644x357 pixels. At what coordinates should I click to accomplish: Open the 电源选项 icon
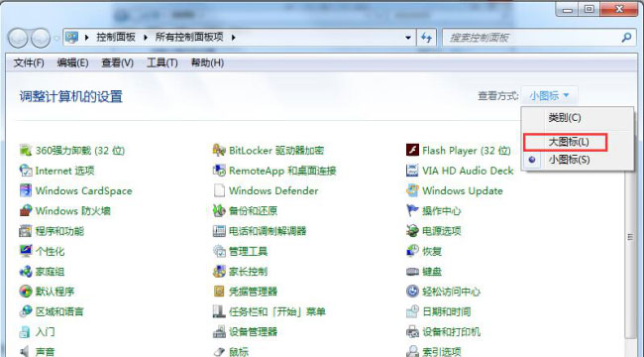click(412, 231)
